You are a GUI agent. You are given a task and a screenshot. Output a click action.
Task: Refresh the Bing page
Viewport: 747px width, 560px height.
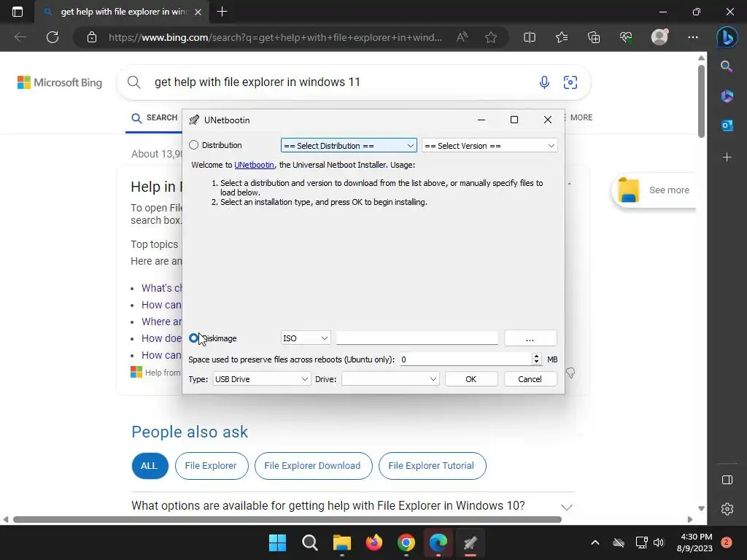53,37
